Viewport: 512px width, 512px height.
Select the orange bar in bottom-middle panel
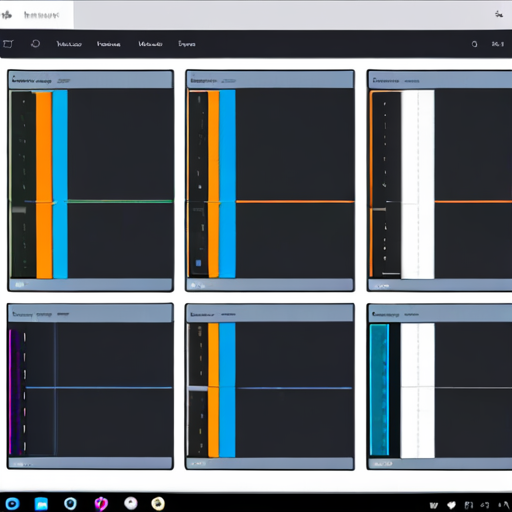tap(213, 390)
